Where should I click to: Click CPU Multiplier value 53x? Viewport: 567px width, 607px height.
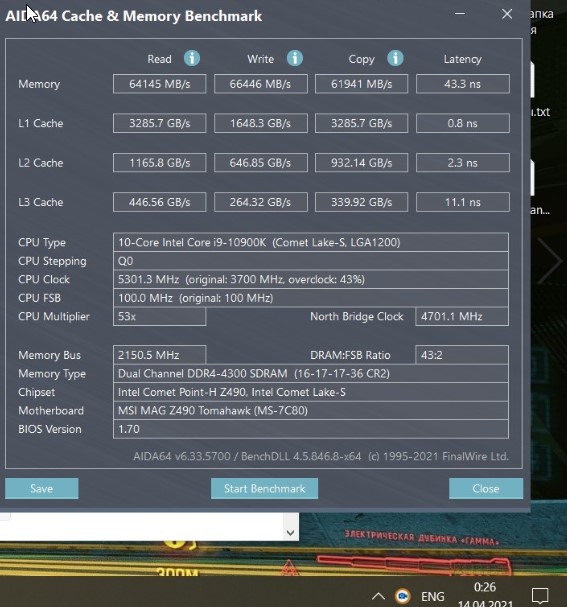pyautogui.click(x=159, y=317)
